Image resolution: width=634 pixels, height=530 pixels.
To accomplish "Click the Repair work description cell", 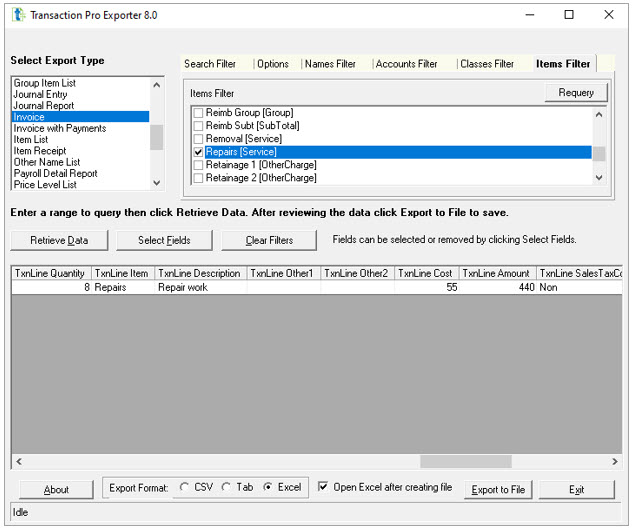I will [x=201, y=287].
